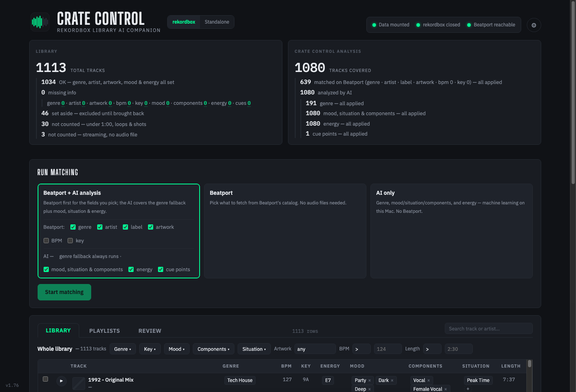Switch to the LIBRARY tab

58,330
